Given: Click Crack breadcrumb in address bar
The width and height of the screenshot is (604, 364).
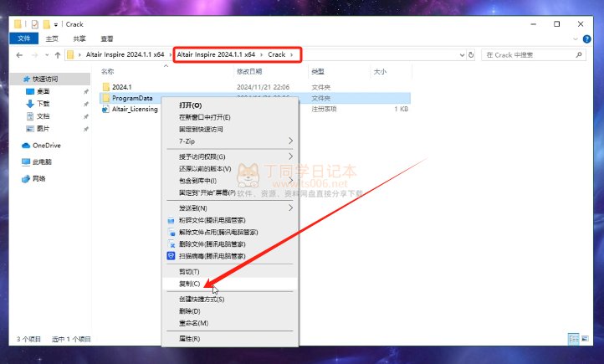Looking at the screenshot, I should [x=277, y=54].
